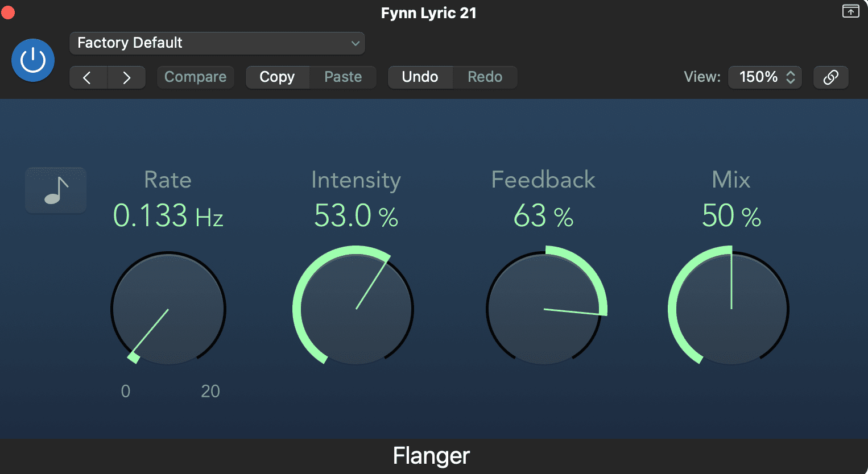Click the Copy button

278,77
